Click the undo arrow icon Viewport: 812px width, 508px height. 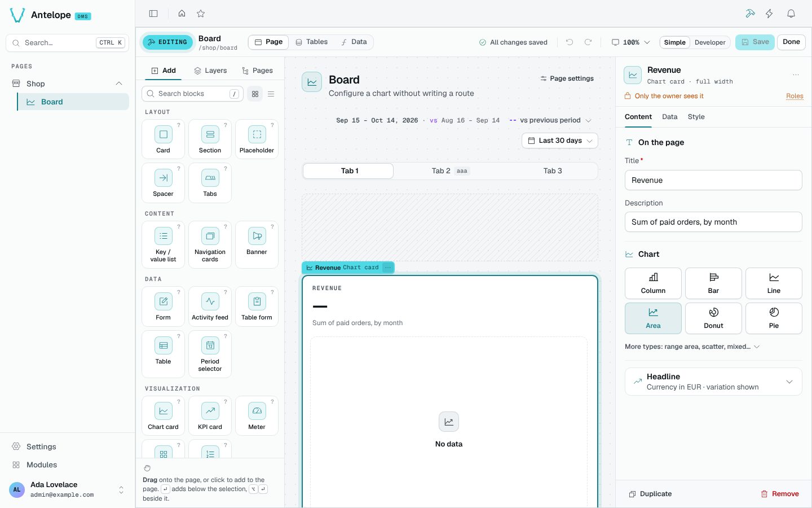pyautogui.click(x=570, y=42)
